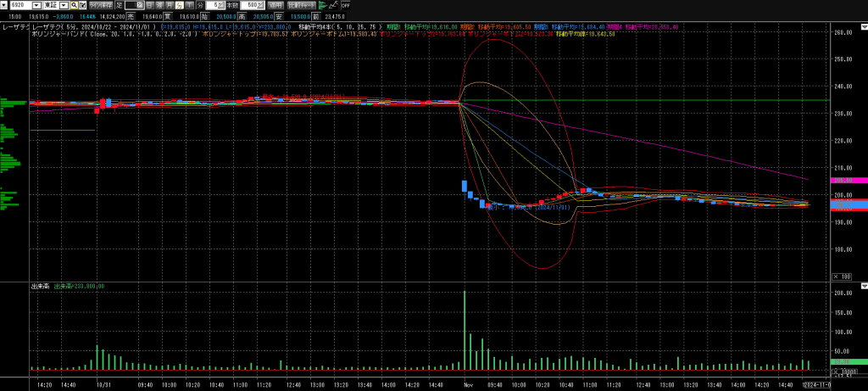Click the line chart icon next to the flag
The image size is (868, 391).
(x=333, y=4)
